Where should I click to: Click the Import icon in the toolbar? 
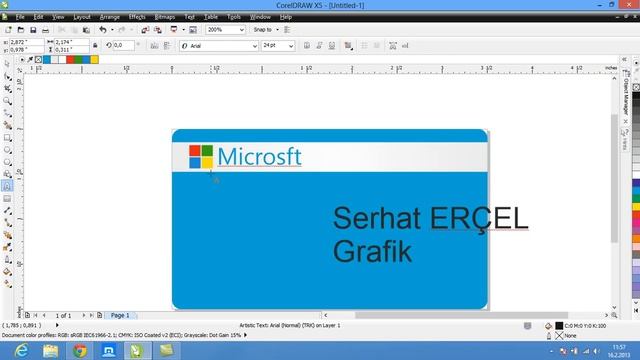point(145,30)
